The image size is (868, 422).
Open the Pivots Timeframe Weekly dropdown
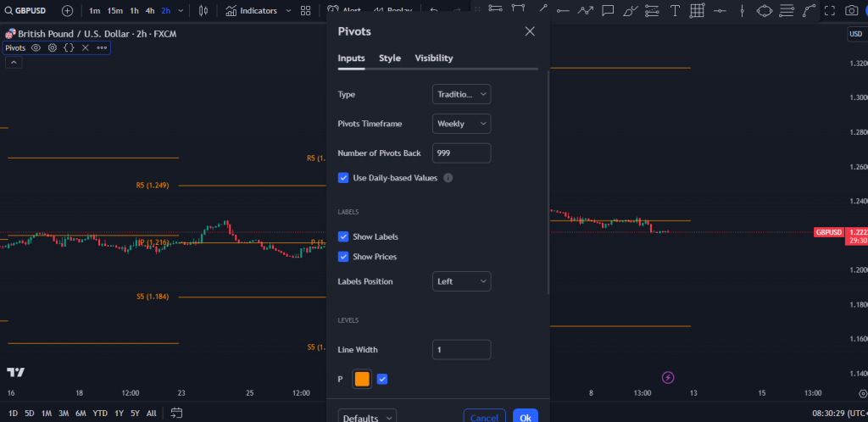tap(461, 124)
